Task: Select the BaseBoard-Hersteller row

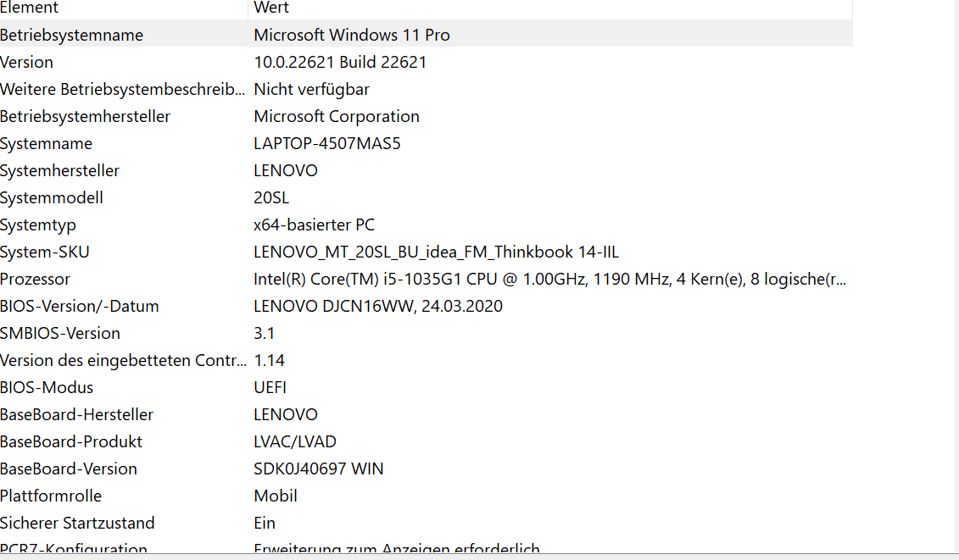Action: (x=427, y=414)
